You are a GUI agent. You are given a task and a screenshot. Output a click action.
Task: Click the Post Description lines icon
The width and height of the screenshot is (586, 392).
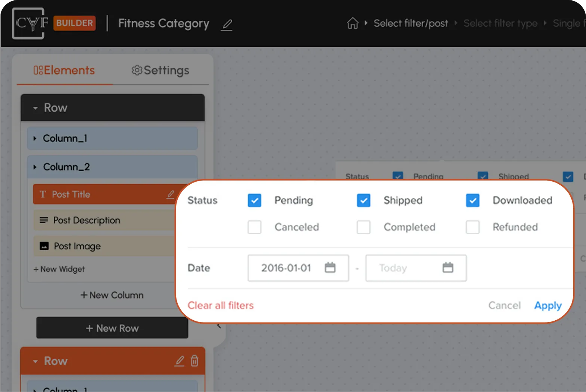pyautogui.click(x=44, y=220)
